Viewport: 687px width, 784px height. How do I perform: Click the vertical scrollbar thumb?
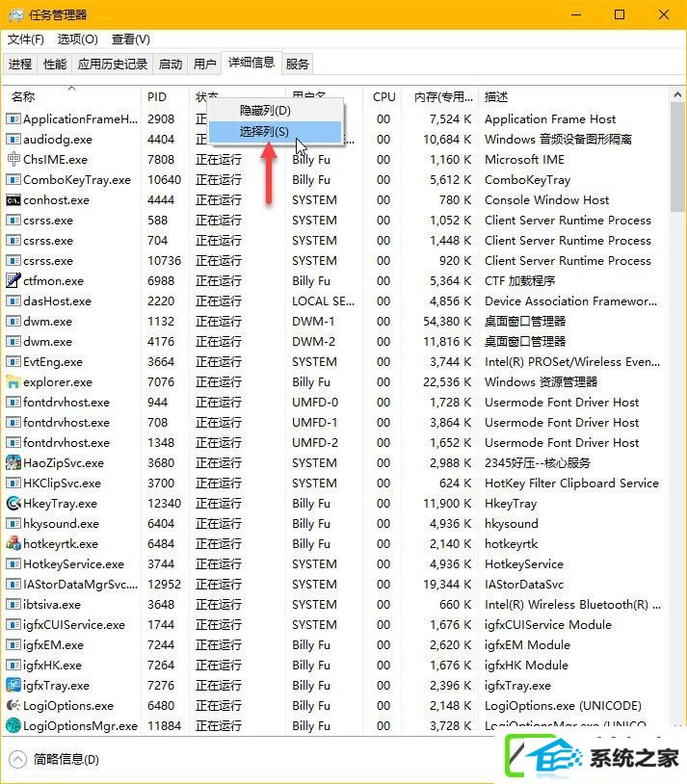point(677,157)
